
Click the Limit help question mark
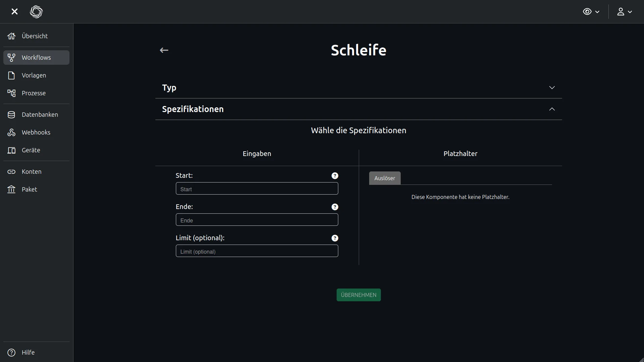click(335, 238)
